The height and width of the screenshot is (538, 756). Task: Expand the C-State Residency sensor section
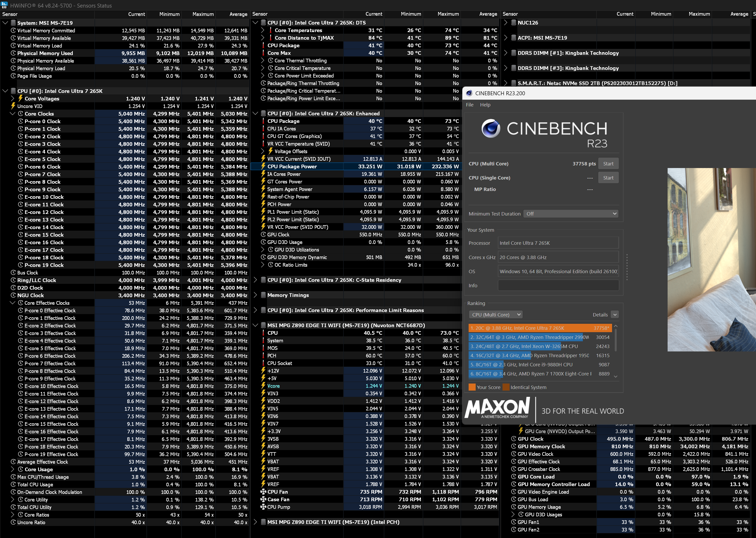255,280
